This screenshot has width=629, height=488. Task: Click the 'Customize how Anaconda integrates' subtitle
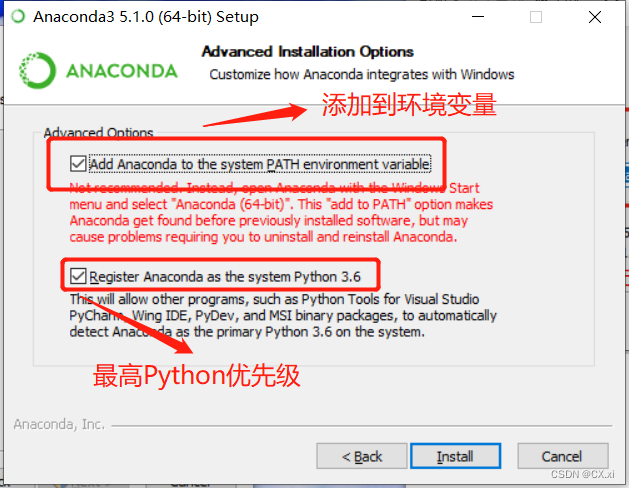pos(362,75)
